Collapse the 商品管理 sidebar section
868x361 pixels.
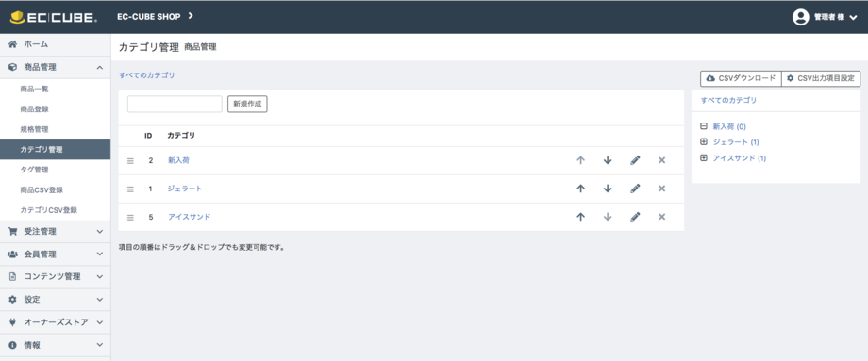[x=56, y=68]
